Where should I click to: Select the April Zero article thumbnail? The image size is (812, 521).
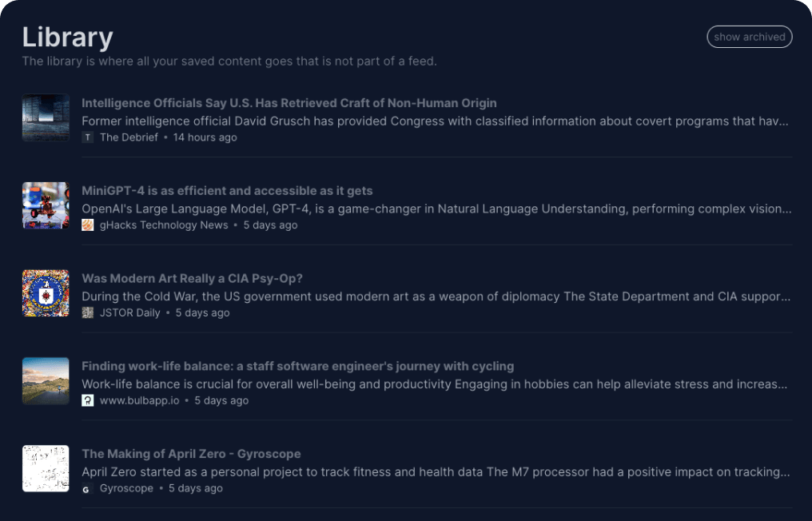[x=46, y=469]
